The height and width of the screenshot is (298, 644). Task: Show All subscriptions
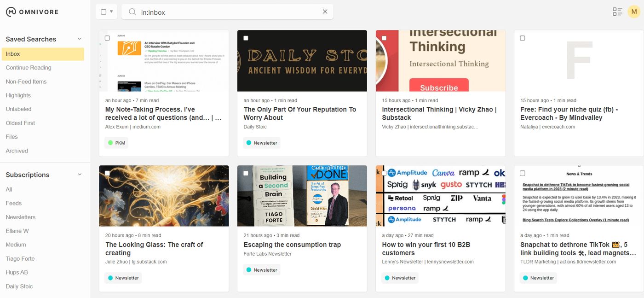[9, 189]
